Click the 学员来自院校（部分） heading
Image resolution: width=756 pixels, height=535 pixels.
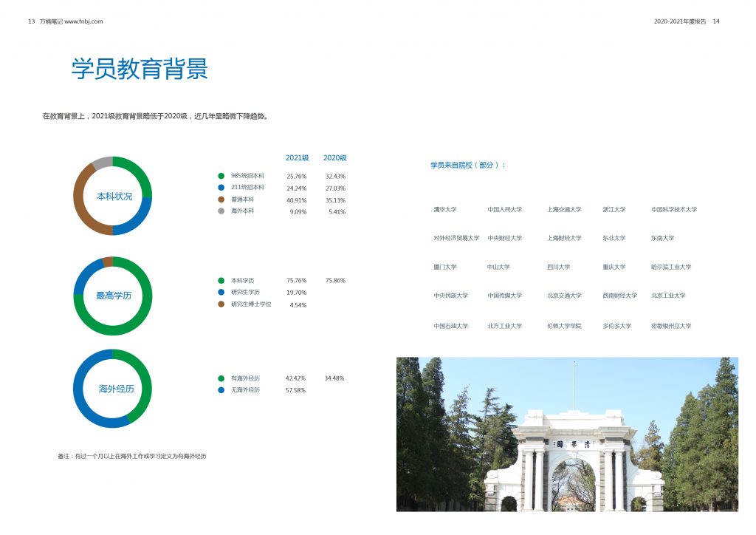(467, 165)
